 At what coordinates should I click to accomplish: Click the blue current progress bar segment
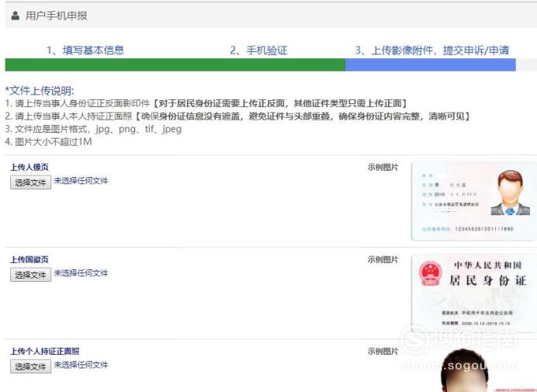coord(431,64)
